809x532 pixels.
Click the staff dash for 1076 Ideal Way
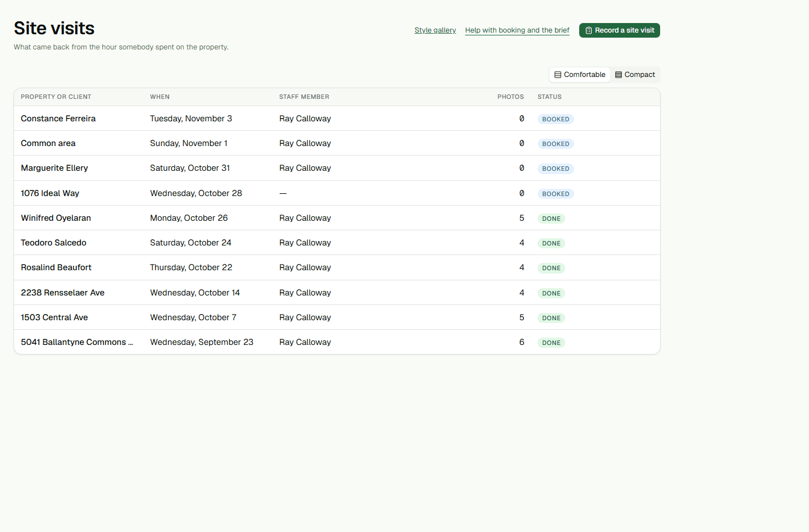[x=283, y=193]
